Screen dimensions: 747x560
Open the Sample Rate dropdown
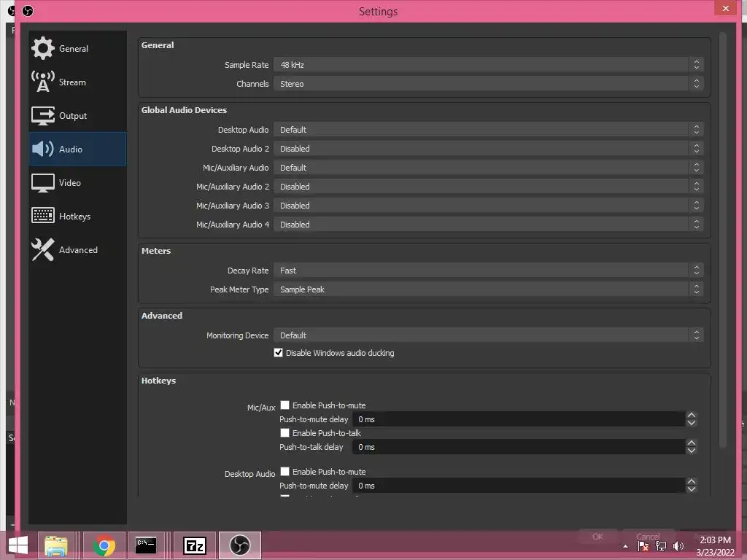coord(488,65)
